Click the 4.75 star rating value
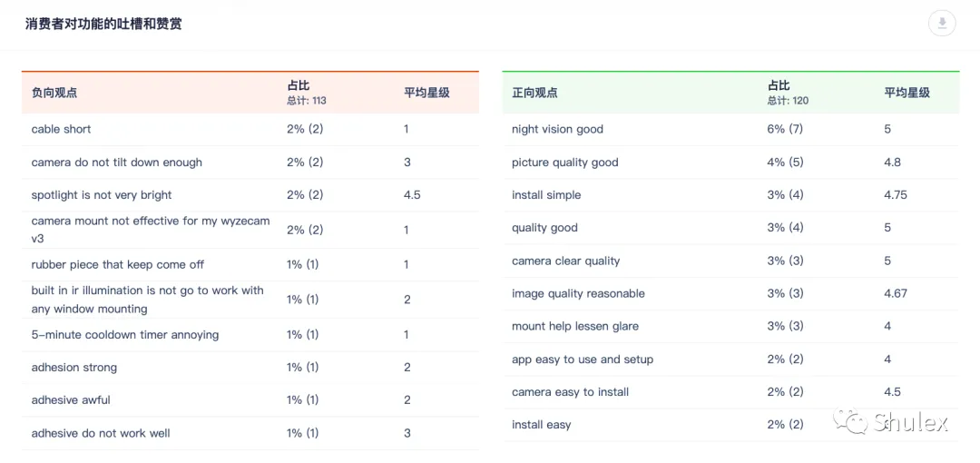This screenshot has height=463, width=980. tap(895, 195)
